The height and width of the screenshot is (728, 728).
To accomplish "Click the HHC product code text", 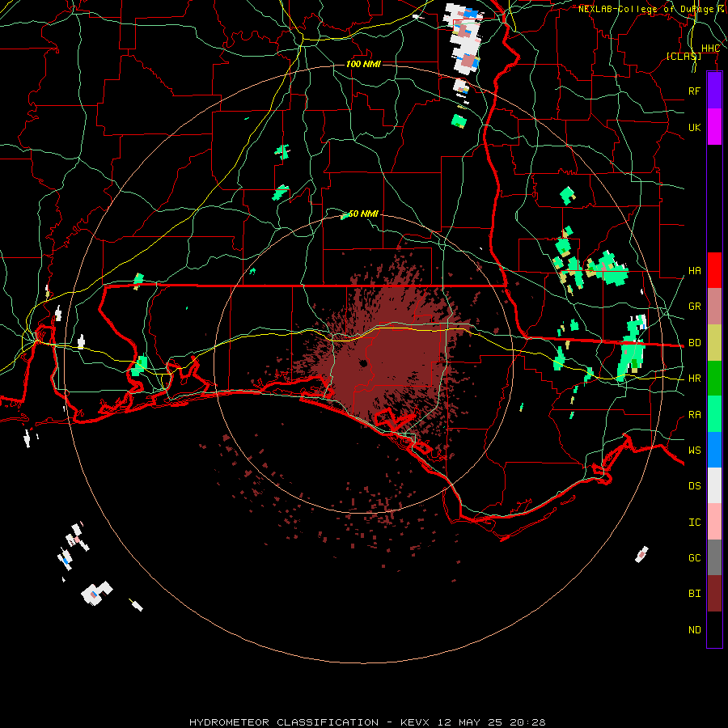I will tap(710, 49).
